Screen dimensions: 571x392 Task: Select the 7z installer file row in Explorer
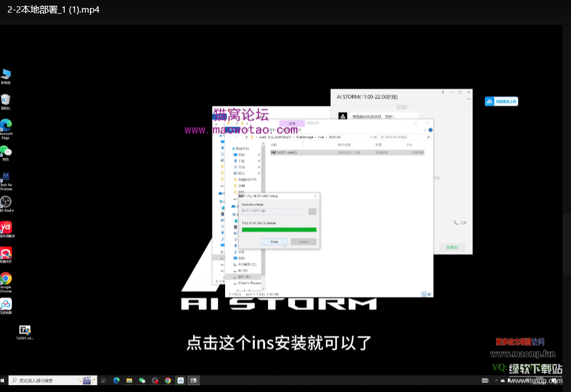point(347,152)
